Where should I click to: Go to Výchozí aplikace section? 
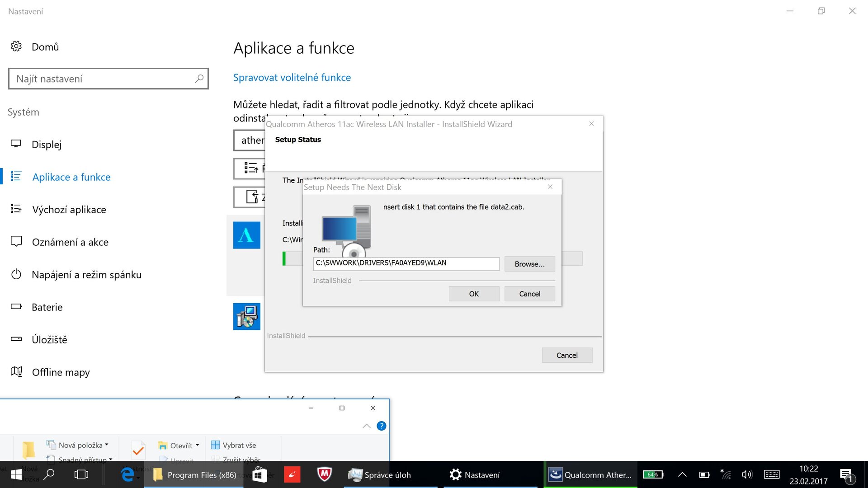(69, 210)
